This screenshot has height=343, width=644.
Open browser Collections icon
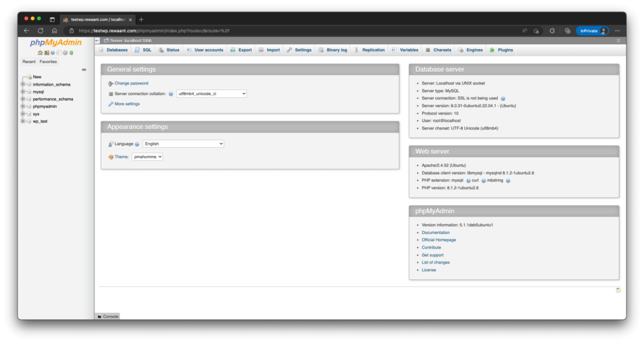(x=567, y=31)
